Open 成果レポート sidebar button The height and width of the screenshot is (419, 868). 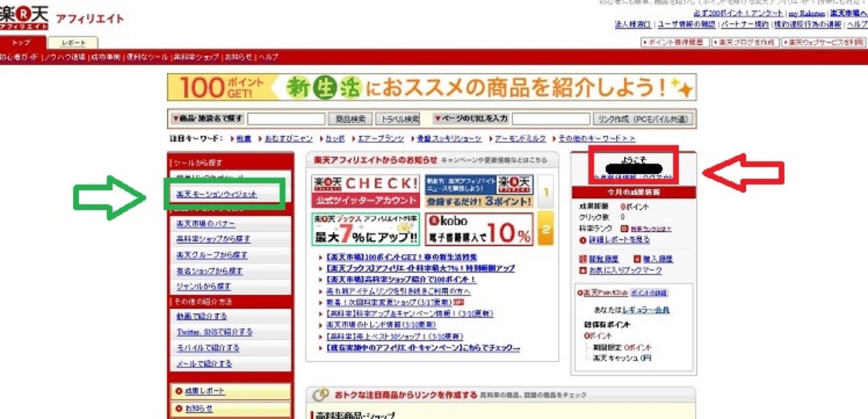[x=231, y=391]
